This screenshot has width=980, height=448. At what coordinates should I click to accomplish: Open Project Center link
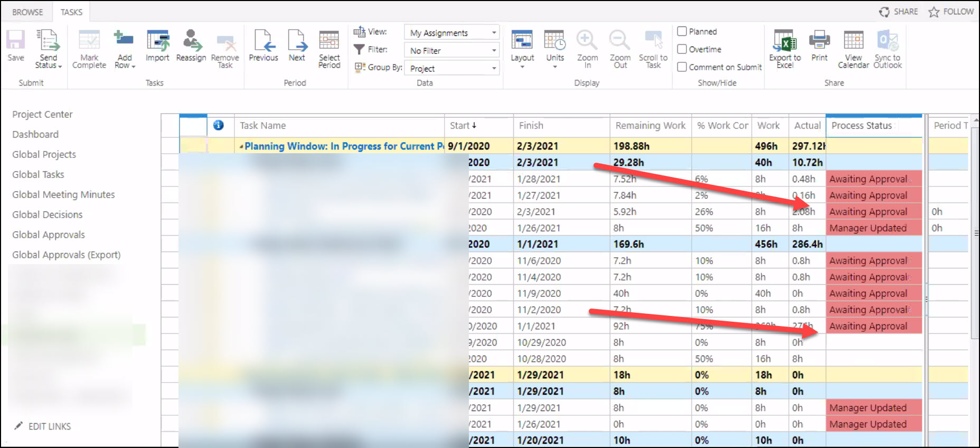42,114
